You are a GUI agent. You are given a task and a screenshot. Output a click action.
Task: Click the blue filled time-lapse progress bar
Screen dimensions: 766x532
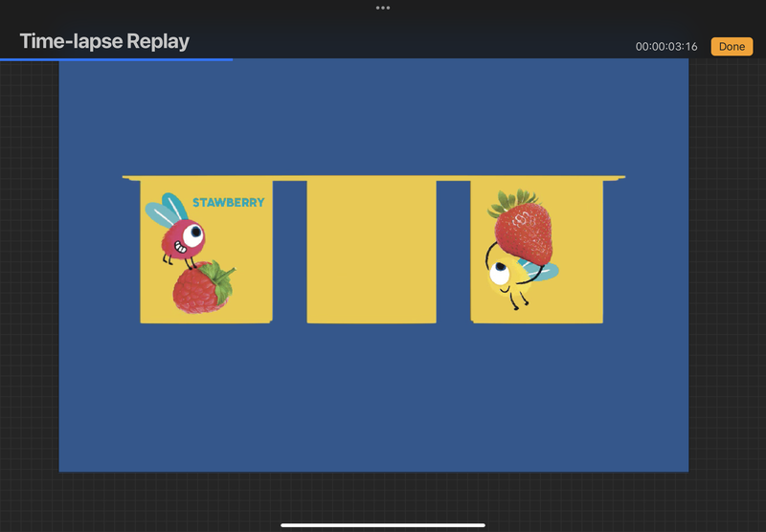point(115,59)
